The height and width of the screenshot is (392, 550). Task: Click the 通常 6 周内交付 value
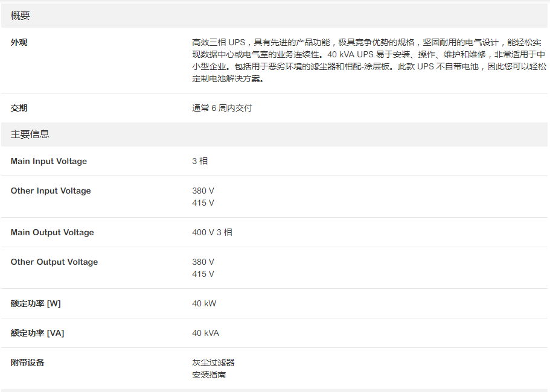point(222,108)
